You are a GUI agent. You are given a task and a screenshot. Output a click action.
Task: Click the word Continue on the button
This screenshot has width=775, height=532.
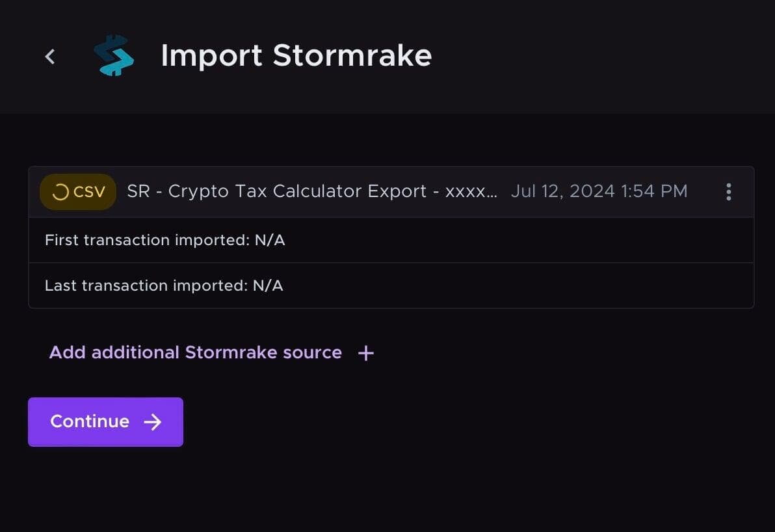(90, 421)
